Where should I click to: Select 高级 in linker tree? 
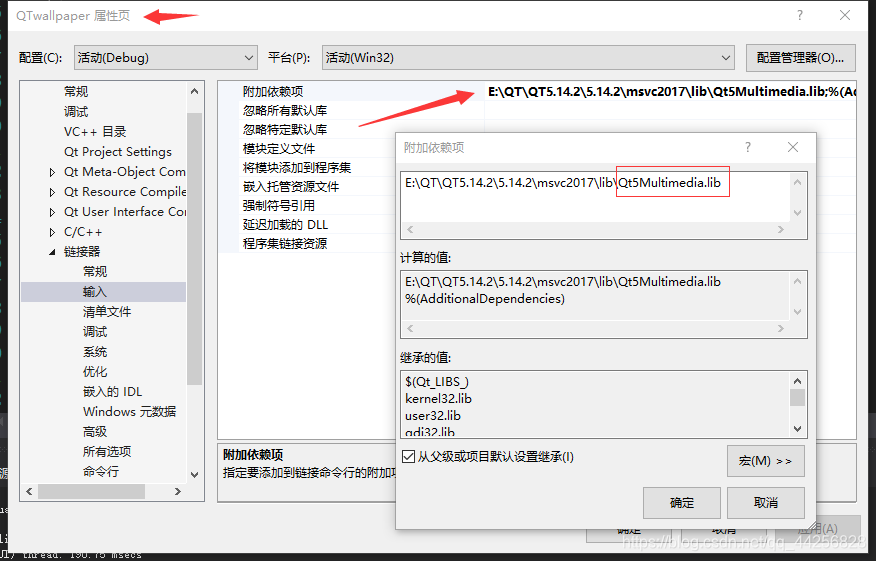[94, 432]
